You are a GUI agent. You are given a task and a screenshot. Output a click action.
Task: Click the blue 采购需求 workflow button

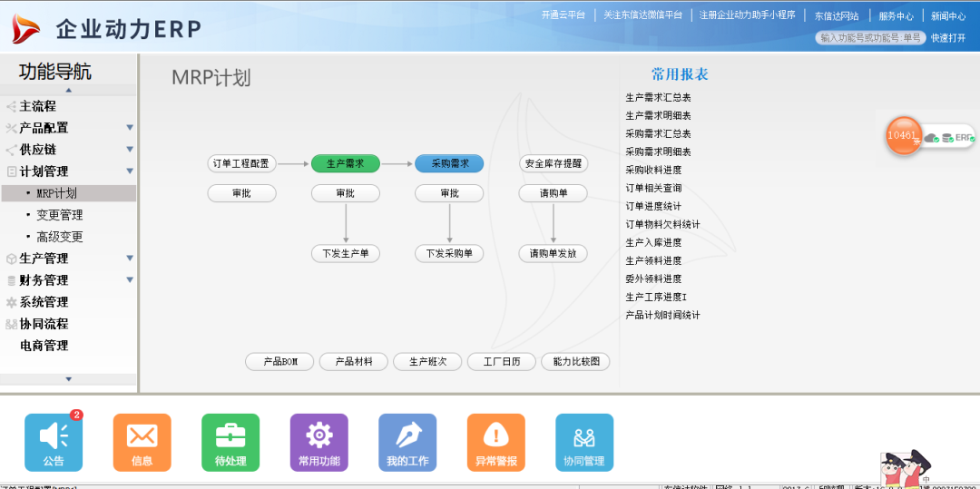click(x=449, y=164)
